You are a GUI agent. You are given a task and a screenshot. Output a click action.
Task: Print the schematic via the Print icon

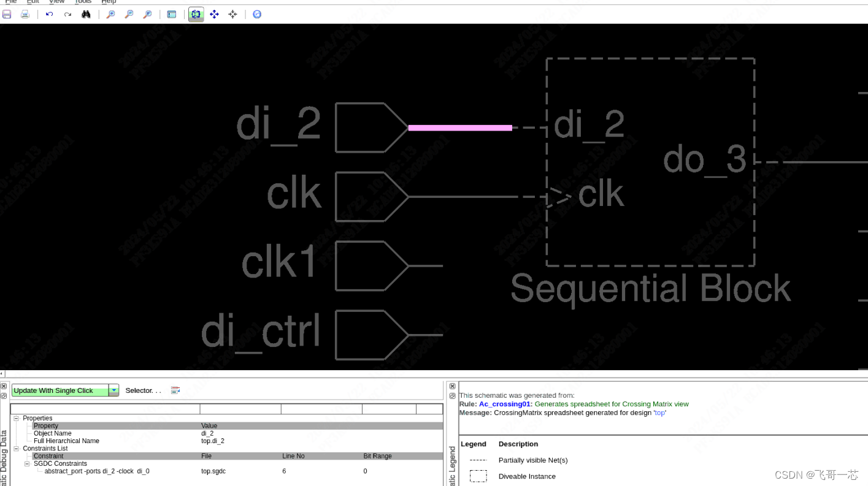(24, 14)
